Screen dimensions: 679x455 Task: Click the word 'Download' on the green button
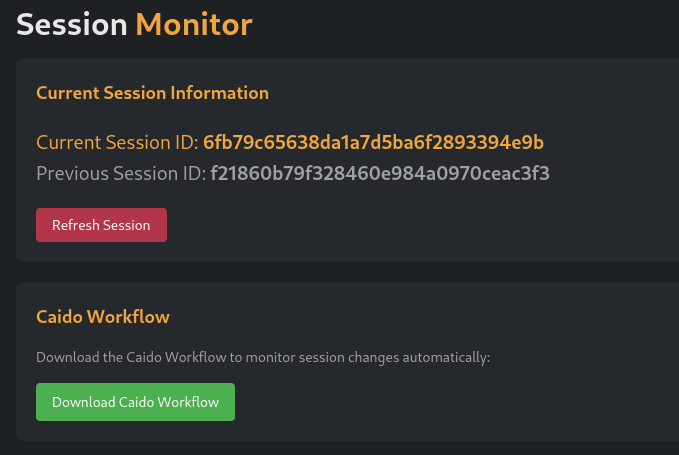pyautogui.click(x=83, y=402)
